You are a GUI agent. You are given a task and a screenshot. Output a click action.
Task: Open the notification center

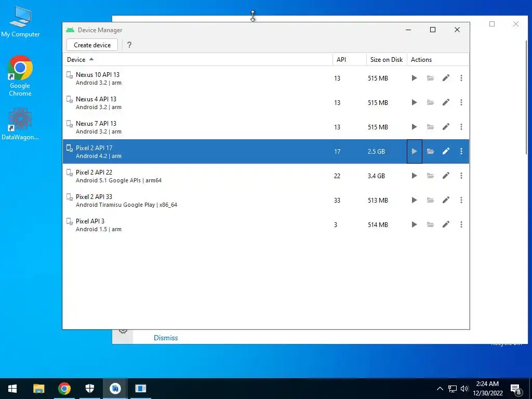coord(516,389)
